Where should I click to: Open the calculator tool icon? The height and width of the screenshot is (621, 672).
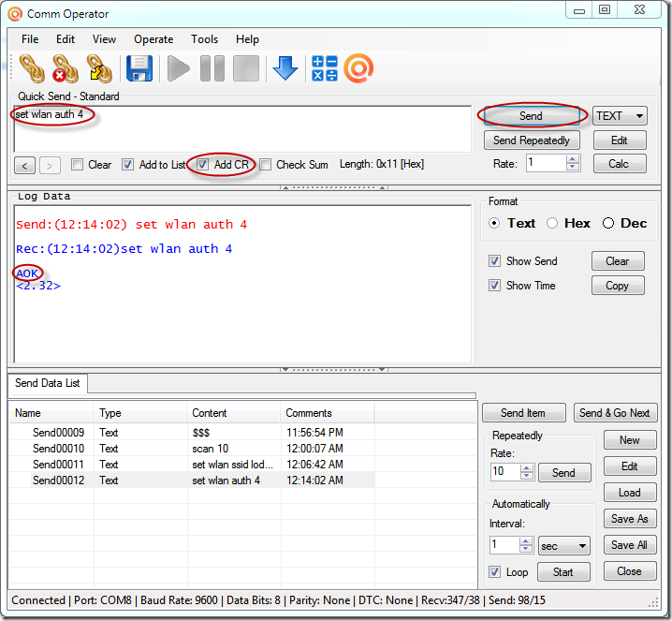click(325, 68)
